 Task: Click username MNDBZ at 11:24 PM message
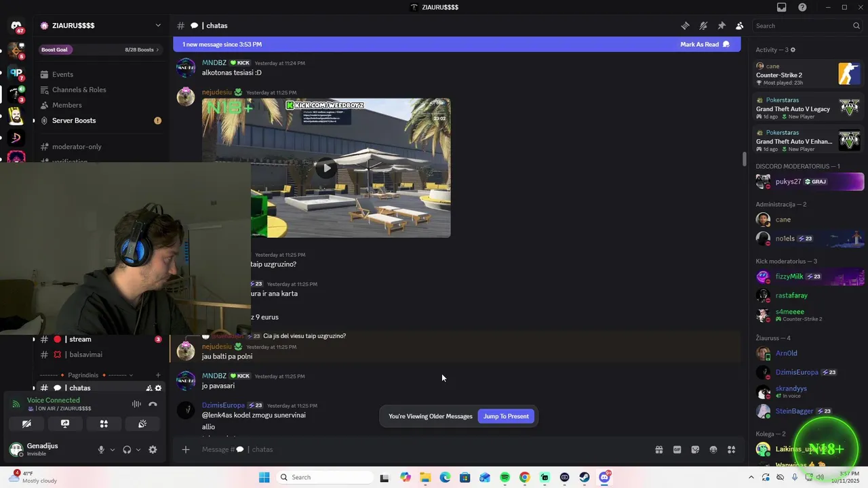214,63
